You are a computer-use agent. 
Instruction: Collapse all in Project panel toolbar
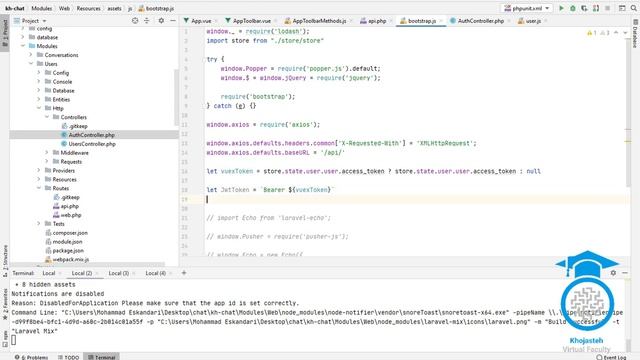pyautogui.click(x=147, y=20)
